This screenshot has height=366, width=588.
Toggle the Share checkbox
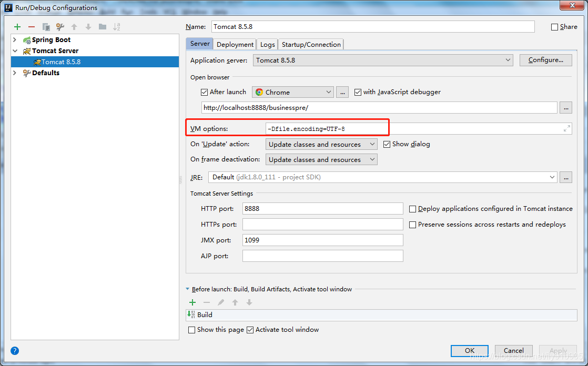[x=555, y=27]
